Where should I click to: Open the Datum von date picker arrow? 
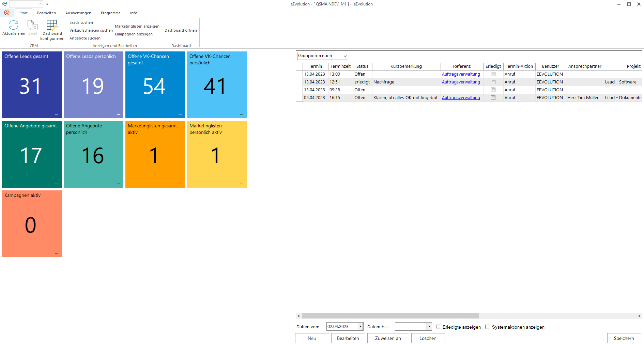(361, 326)
